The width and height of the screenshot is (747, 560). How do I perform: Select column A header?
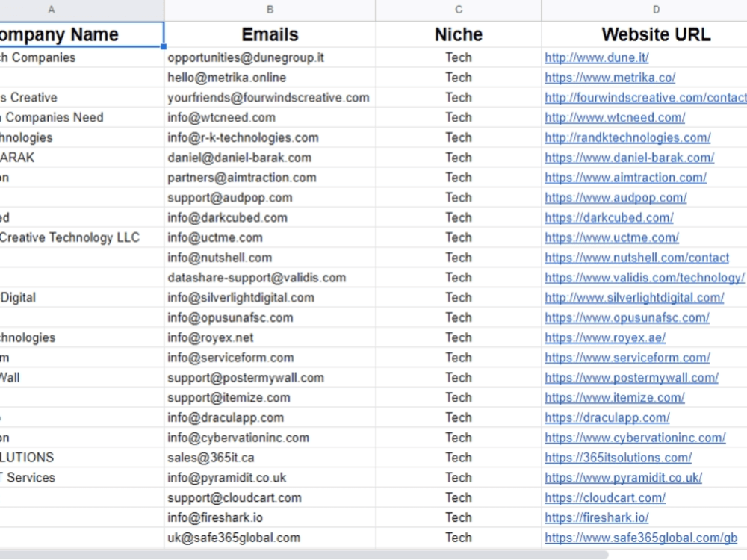tap(82, 10)
